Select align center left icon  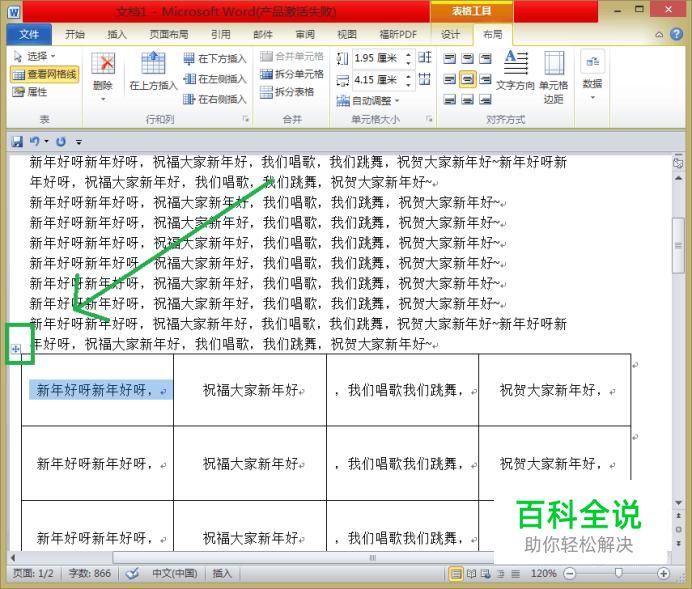450,79
